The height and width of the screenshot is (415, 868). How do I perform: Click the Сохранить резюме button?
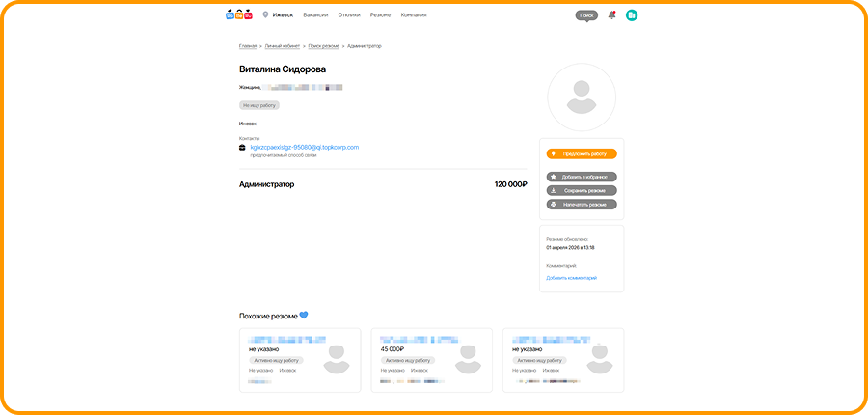click(582, 190)
